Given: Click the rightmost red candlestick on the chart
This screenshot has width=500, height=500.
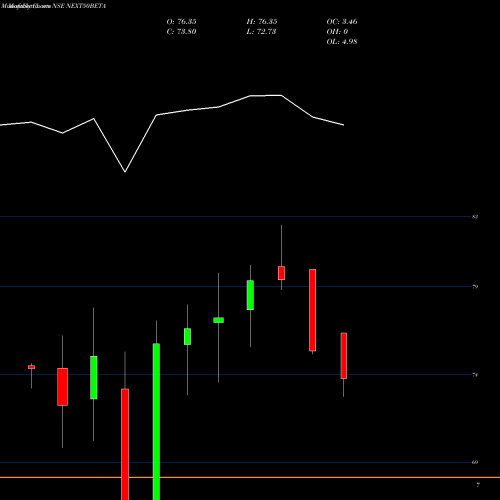Looking at the screenshot, I should click(344, 356).
